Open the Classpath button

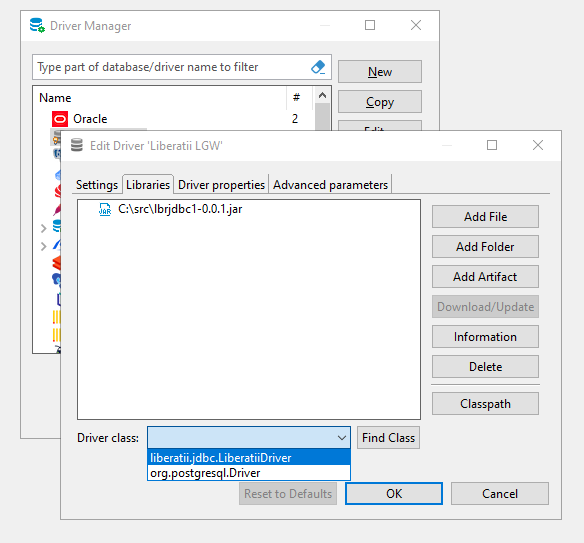point(485,404)
